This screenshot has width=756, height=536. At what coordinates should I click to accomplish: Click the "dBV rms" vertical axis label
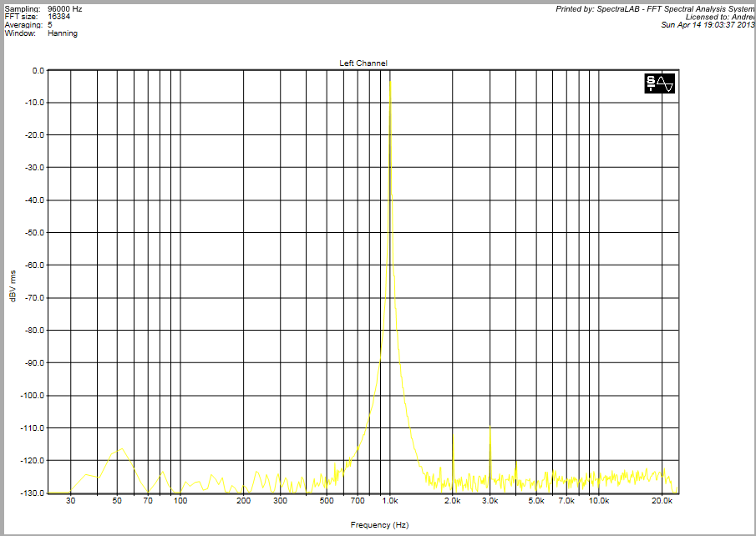[13, 286]
